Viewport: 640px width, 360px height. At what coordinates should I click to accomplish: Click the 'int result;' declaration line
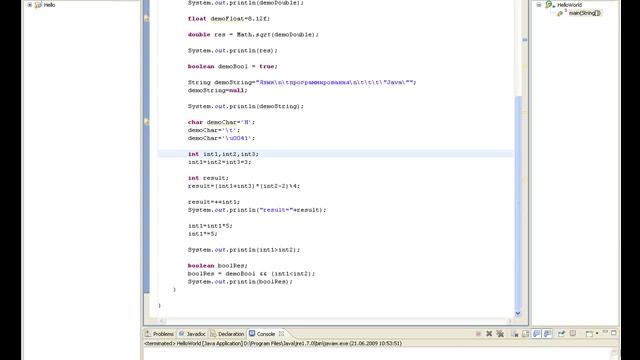208,178
